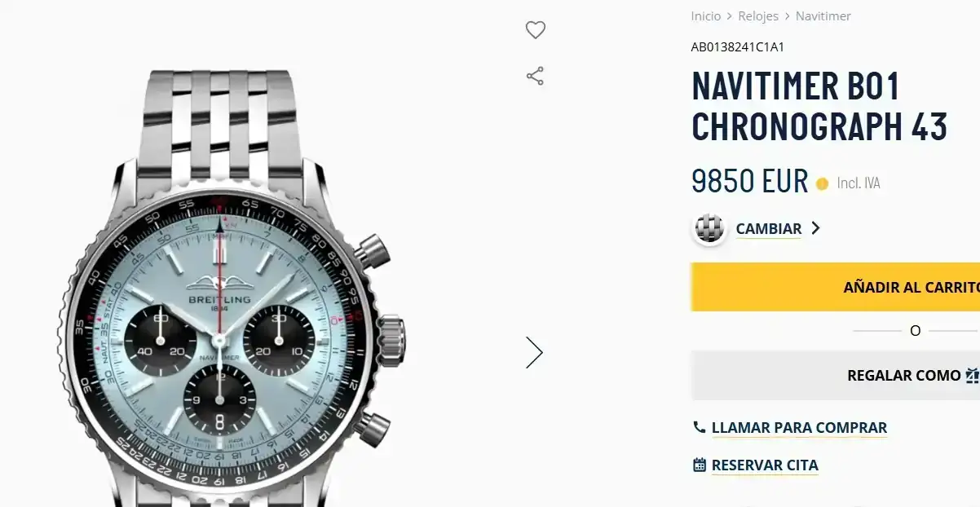The width and height of the screenshot is (980, 507).
Task: Add watch to wishlist with heart icon
Action: pyautogui.click(x=535, y=30)
